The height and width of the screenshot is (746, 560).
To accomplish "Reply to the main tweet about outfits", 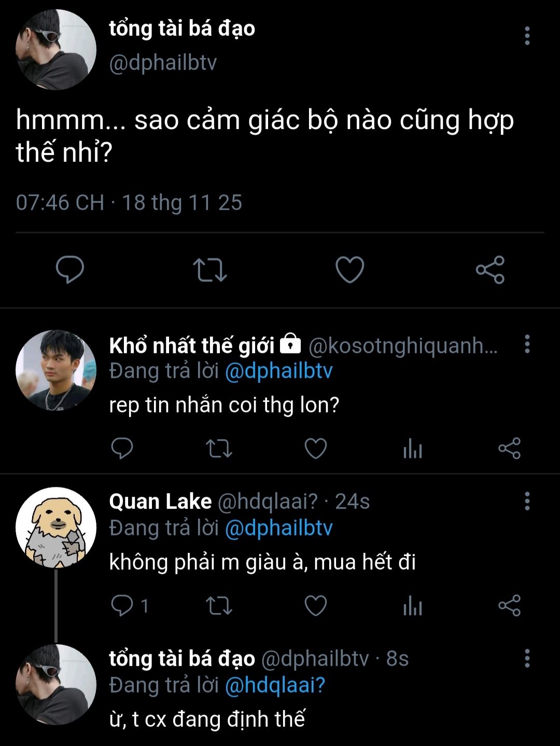I will [x=70, y=270].
